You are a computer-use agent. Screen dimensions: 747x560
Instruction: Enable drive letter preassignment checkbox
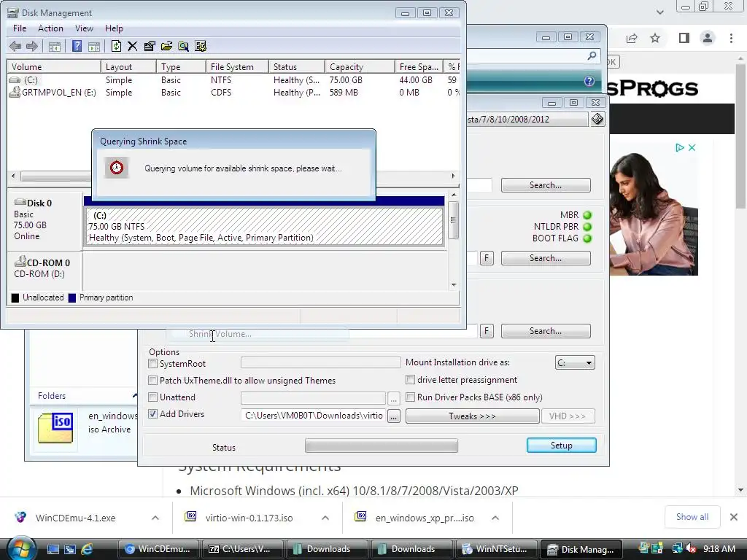click(x=410, y=379)
